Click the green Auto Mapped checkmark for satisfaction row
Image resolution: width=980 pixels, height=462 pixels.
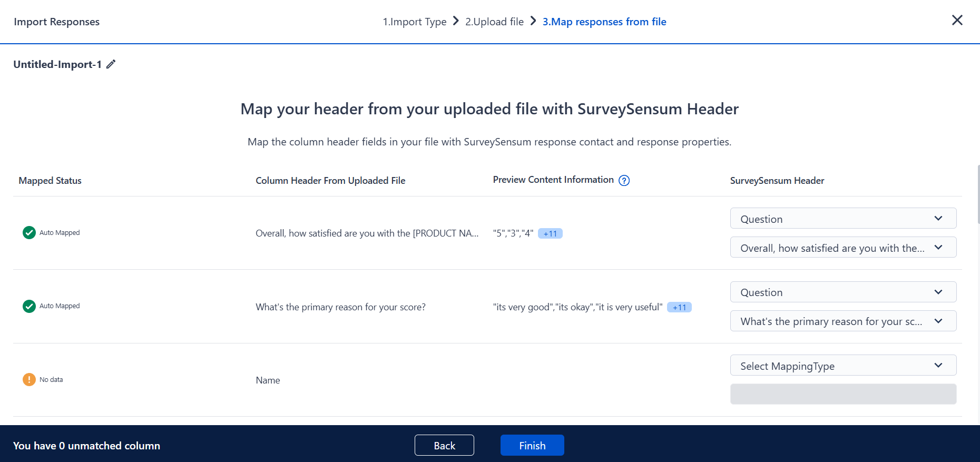tap(29, 232)
